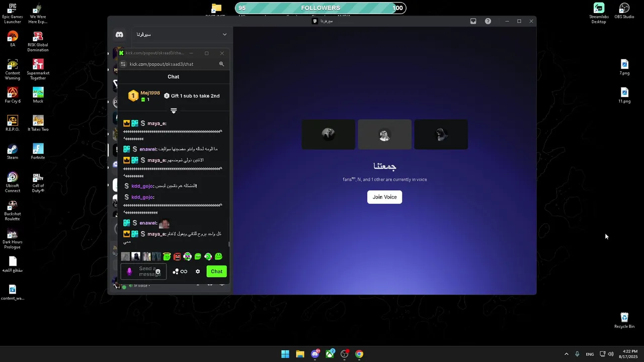Switch to Chrome on the taskbar
Image resolution: width=644 pixels, height=362 pixels.
[x=359, y=354]
